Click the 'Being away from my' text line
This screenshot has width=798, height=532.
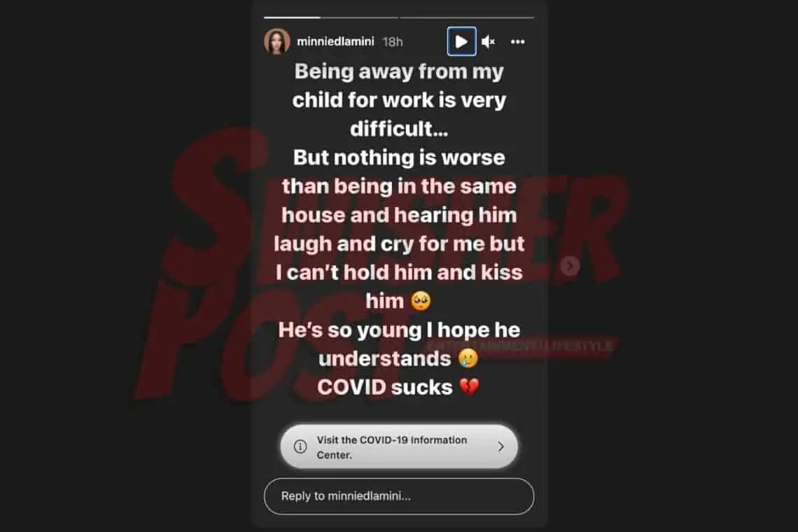(399, 71)
